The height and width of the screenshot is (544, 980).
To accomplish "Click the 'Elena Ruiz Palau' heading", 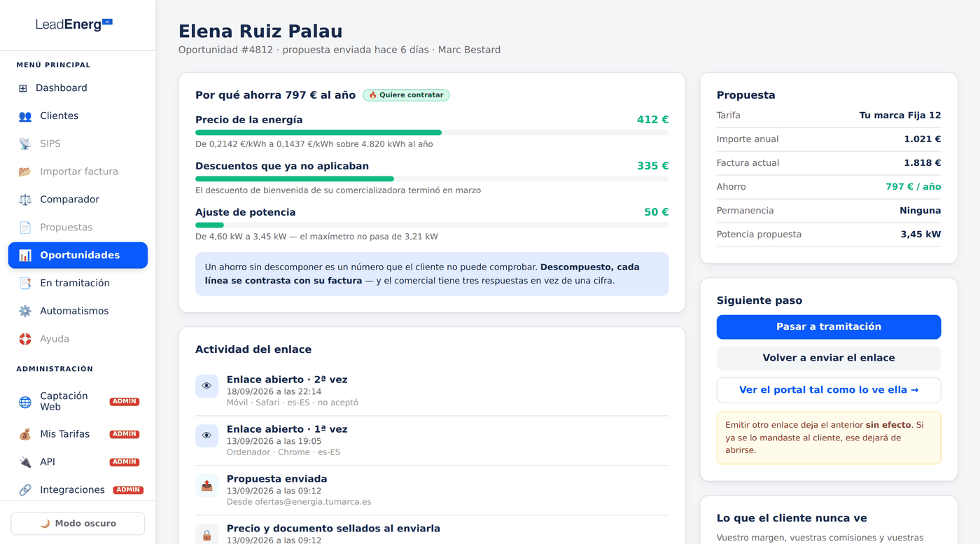I will click(260, 32).
